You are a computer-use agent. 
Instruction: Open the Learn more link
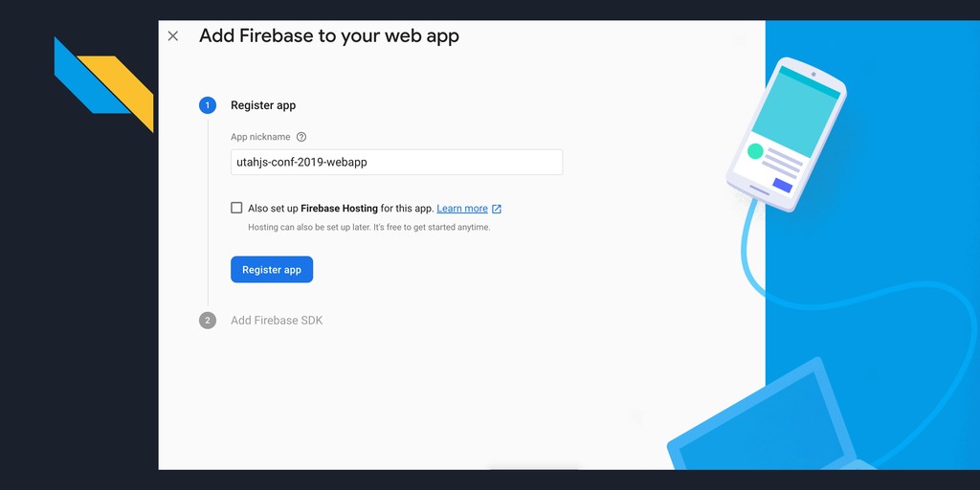tap(462, 209)
